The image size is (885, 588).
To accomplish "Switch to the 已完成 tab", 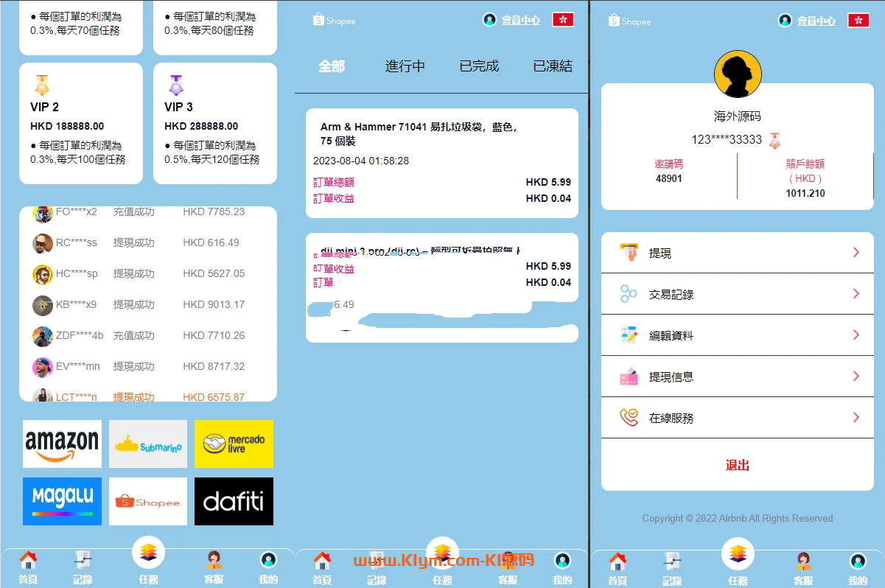I will pos(479,66).
